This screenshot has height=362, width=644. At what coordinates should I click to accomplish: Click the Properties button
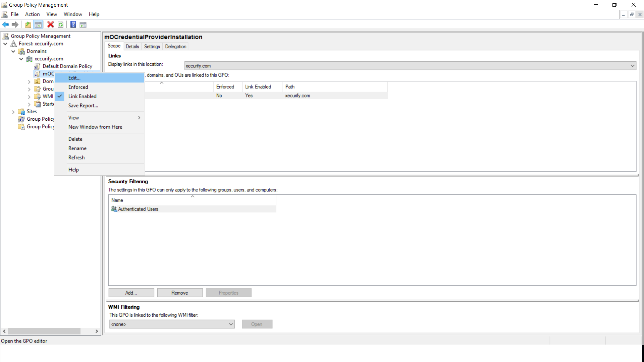[228, 293]
